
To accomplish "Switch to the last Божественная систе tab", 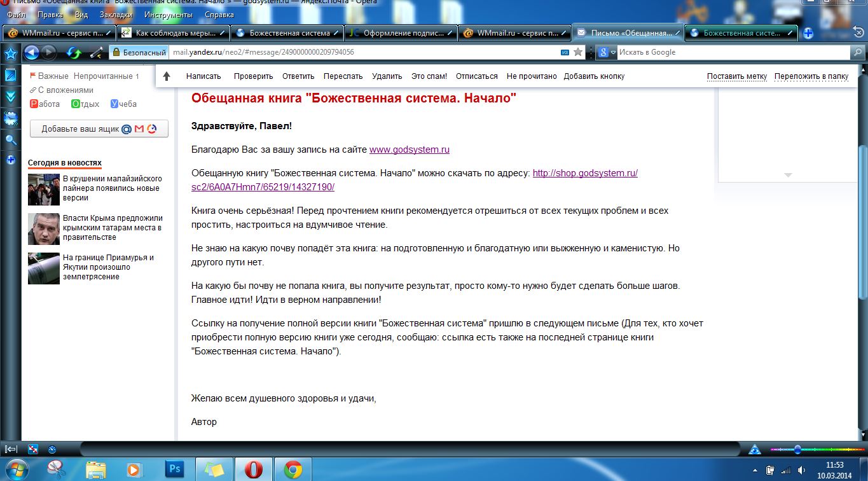I will [741, 32].
